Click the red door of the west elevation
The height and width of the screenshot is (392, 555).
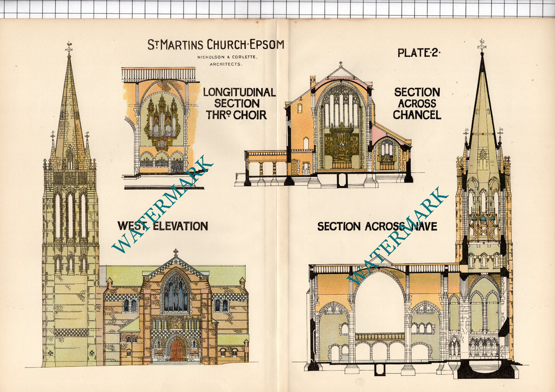[x=176, y=351]
